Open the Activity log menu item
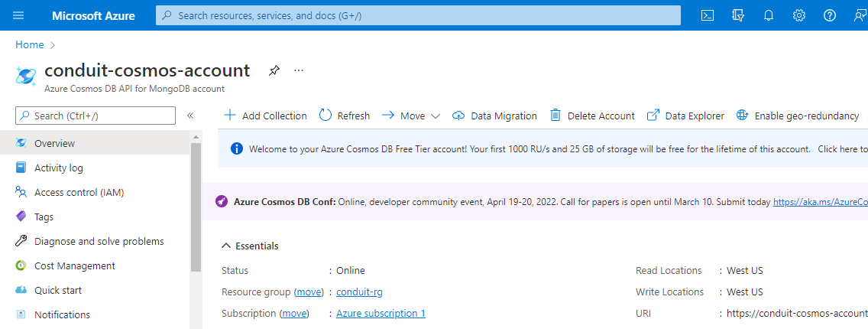The height and width of the screenshot is (329, 868). coord(95,168)
